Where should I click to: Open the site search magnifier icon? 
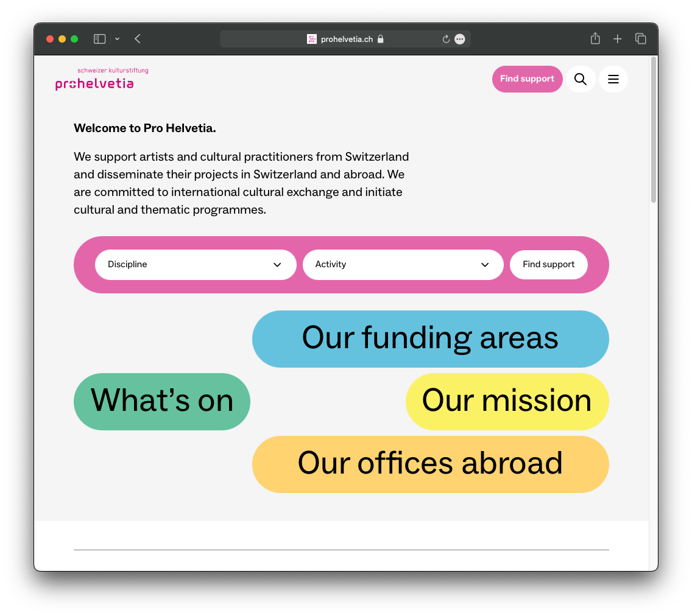(581, 79)
